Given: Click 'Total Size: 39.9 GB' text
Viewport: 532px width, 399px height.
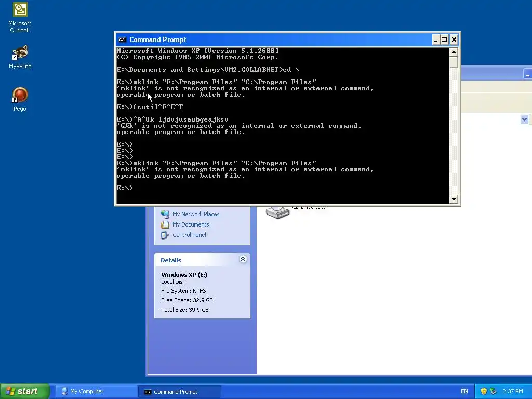Looking at the screenshot, I should coord(184,310).
